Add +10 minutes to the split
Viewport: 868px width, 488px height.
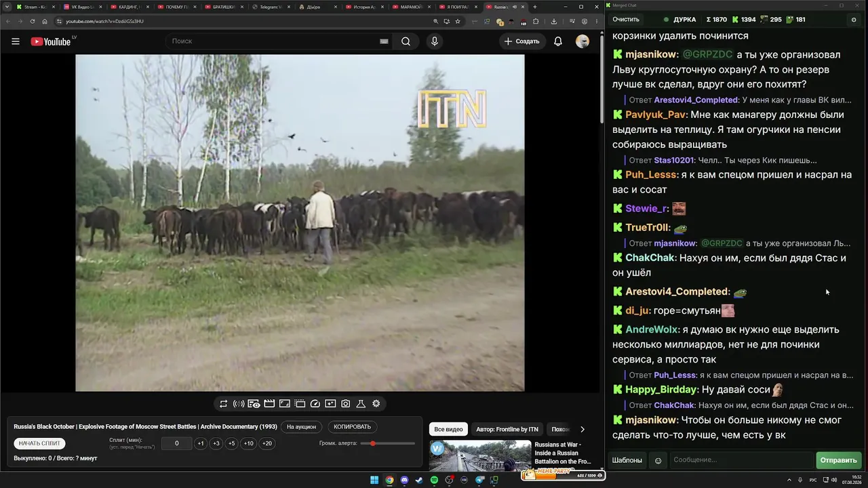249,443
